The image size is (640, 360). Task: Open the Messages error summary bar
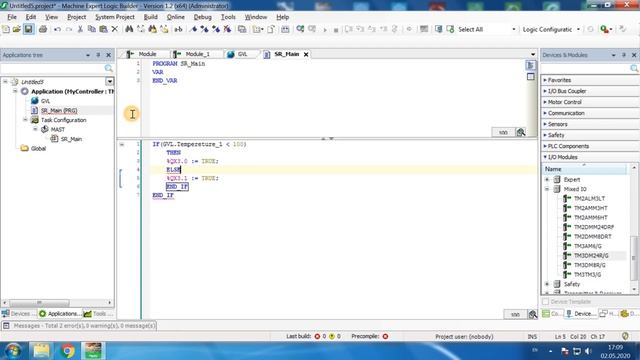[84, 326]
